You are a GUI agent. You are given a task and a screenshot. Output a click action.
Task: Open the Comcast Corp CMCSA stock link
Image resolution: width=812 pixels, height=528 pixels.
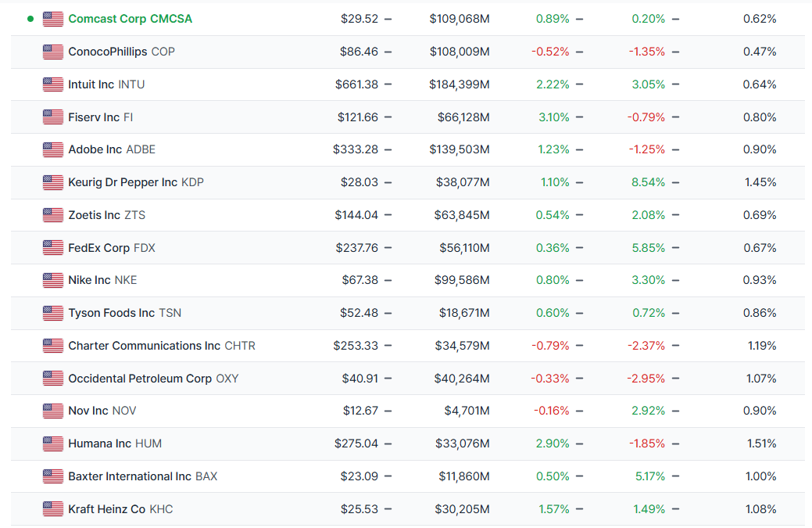(130, 19)
